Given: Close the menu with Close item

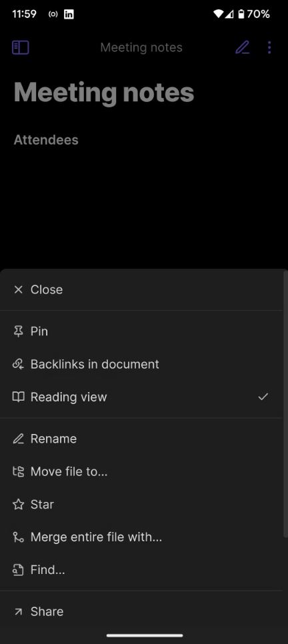Looking at the screenshot, I should click(x=141, y=289).
